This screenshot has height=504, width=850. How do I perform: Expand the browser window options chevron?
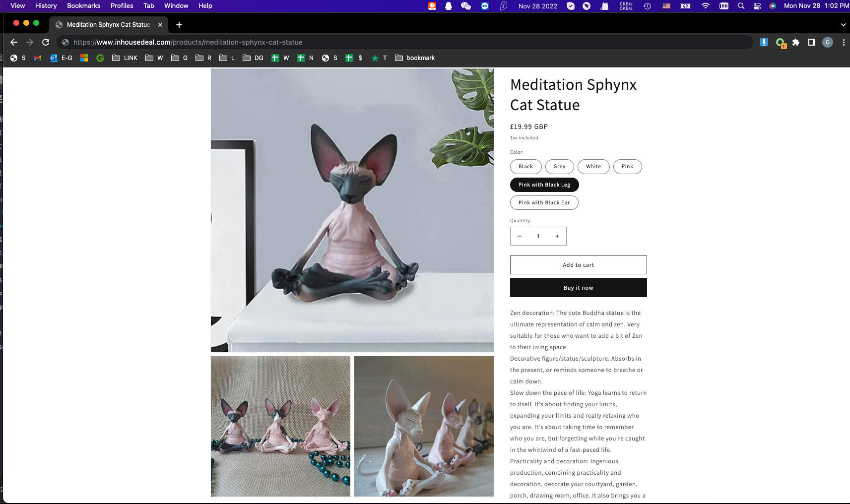(842, 24)
